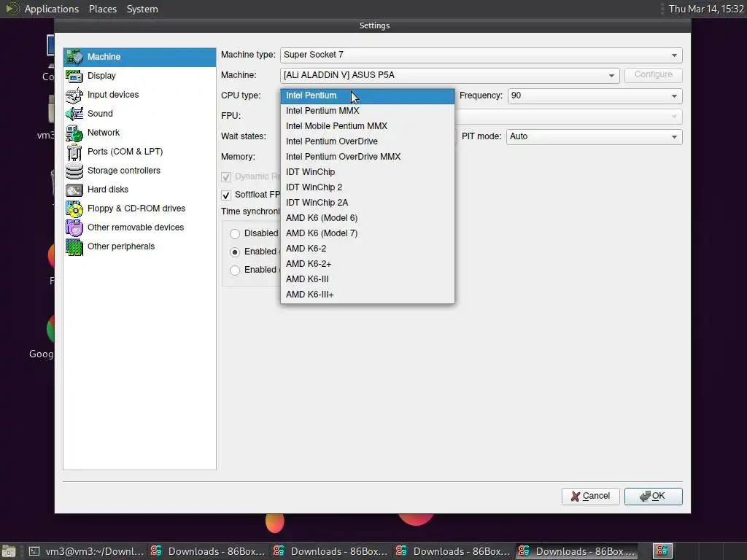Select the second Enabled radio option

coord(235,252)
